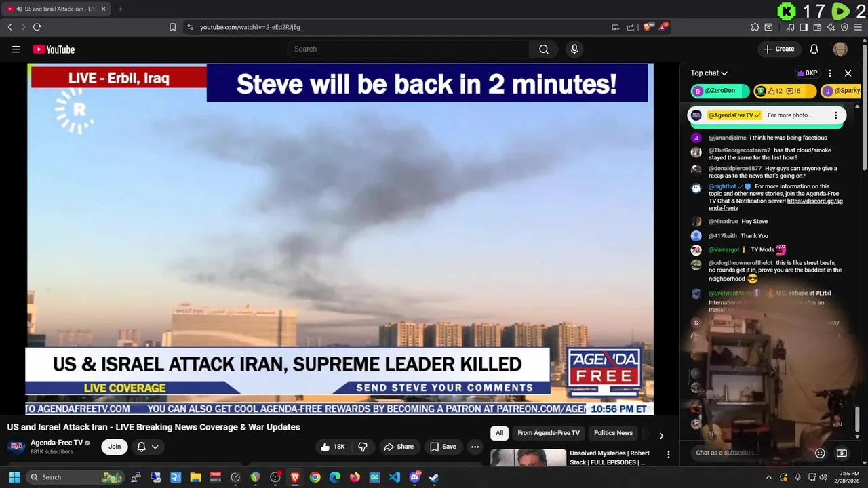Image resolution: width=868 pixels, height=488 pixels.
Task: Open Brave Shields lion icon
Action: tap(648, 27)
